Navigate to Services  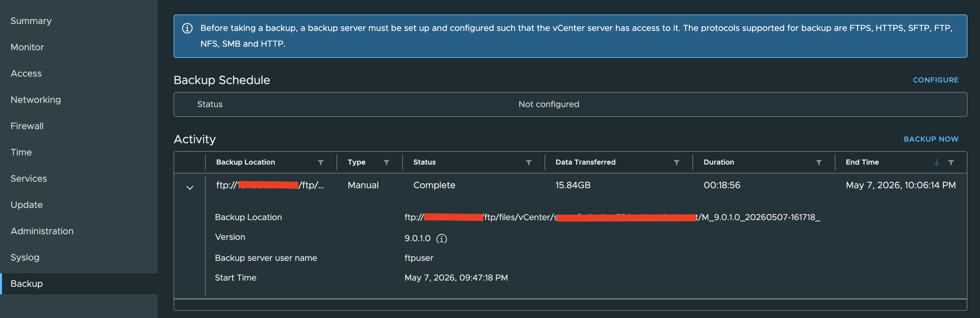tap(29, 178)
